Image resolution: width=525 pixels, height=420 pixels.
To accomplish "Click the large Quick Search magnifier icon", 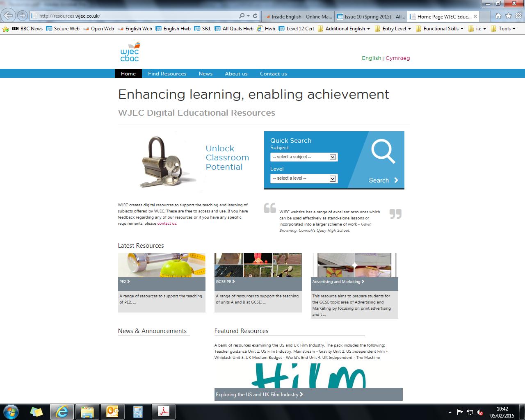I will pyautogui.click(x=383, y=151).
